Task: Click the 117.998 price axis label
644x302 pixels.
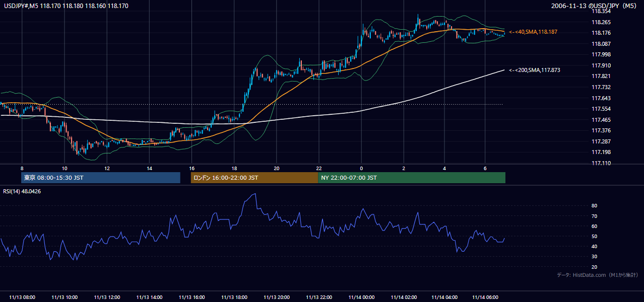Action: (x=601, y=54)
